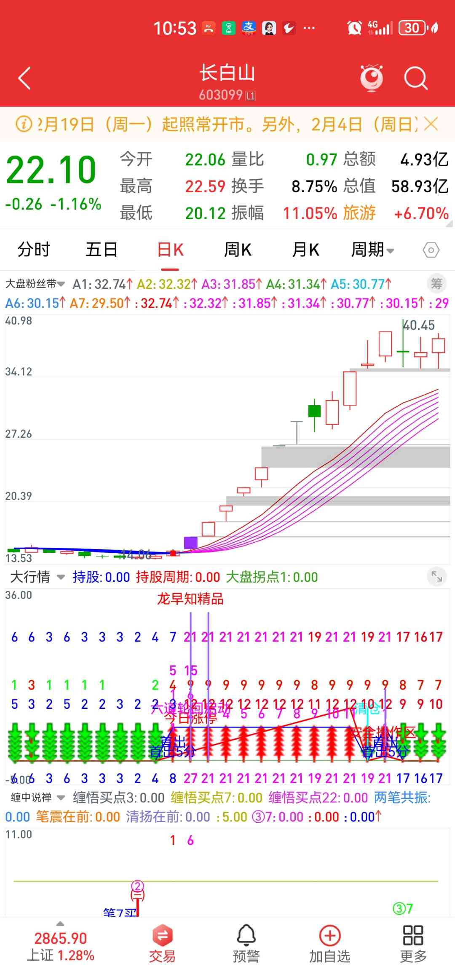The height and width of the screenshot is (980, 455).
Task: Open the 周期 period dropdown
Action: click(372, 250)
